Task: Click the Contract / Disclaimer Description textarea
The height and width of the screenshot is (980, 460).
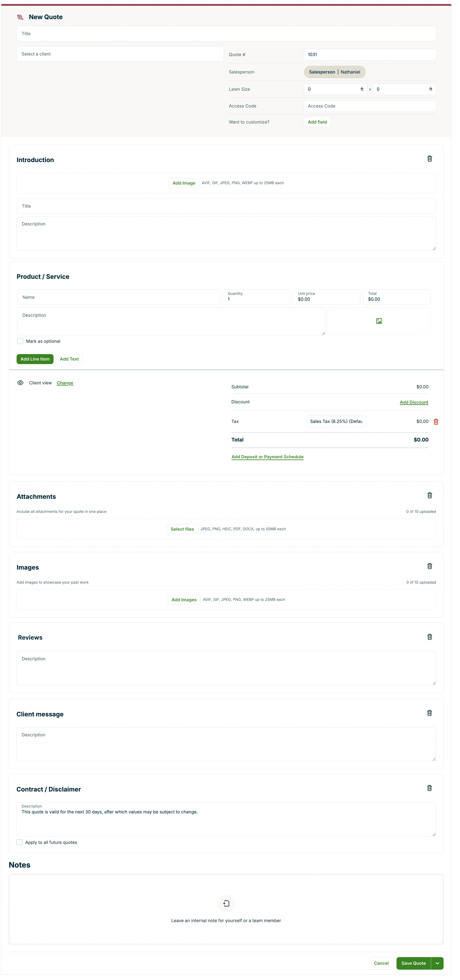Action: [226, 819]
